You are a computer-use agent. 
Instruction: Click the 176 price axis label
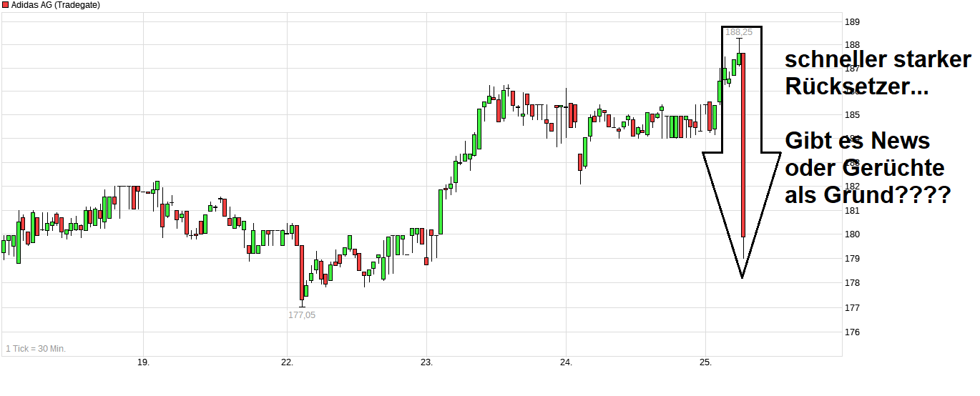[x=852, y=332]
